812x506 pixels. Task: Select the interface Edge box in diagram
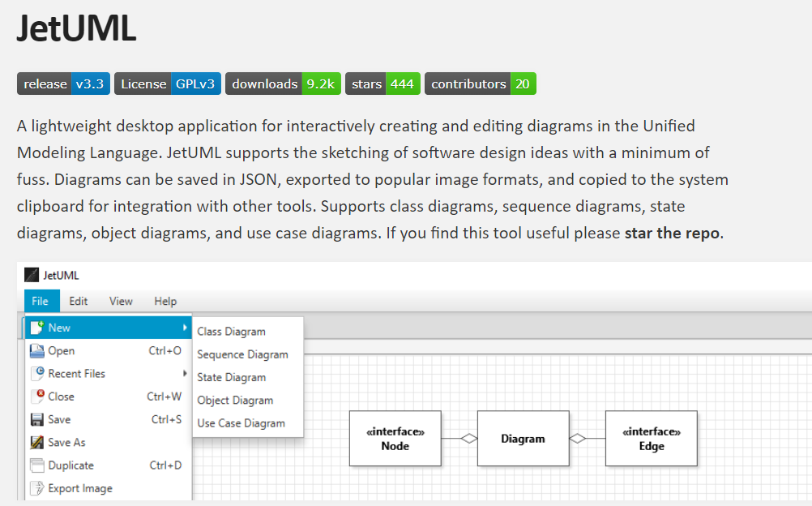click(x=652, y=439)
